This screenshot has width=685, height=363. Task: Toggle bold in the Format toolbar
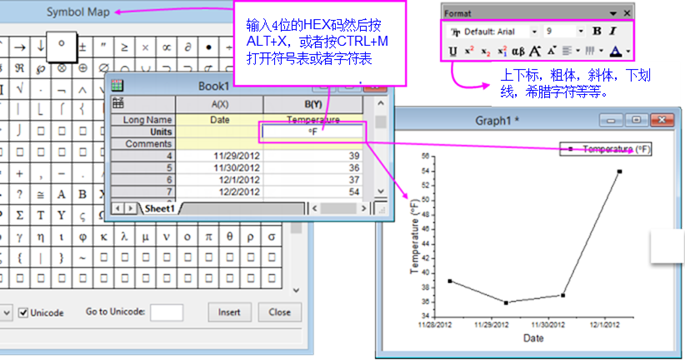click(596, 31)
